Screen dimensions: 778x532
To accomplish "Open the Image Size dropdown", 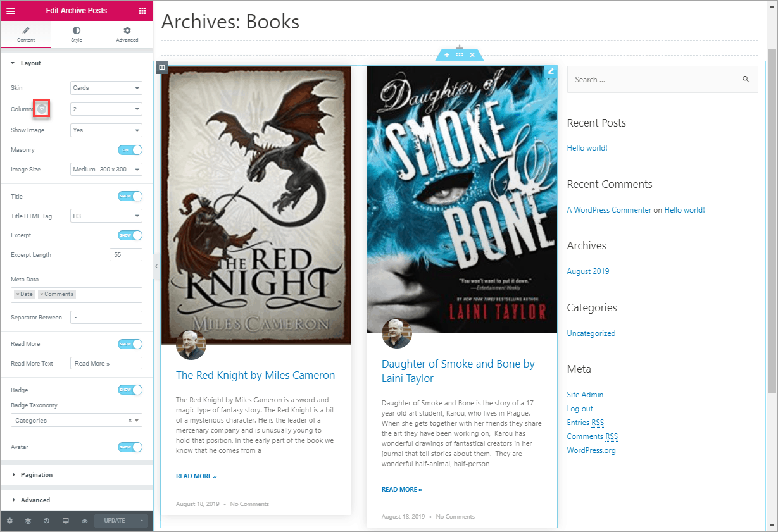I will 106,170.
